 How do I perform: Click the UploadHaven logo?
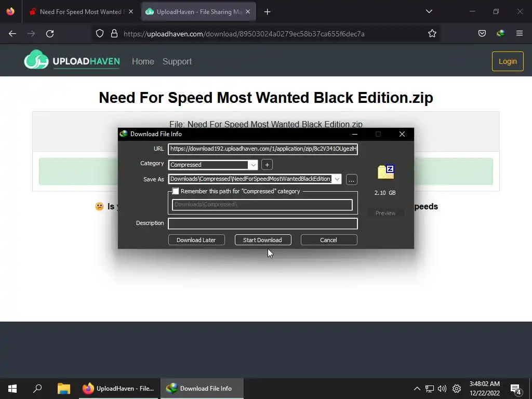click(72, 60)
